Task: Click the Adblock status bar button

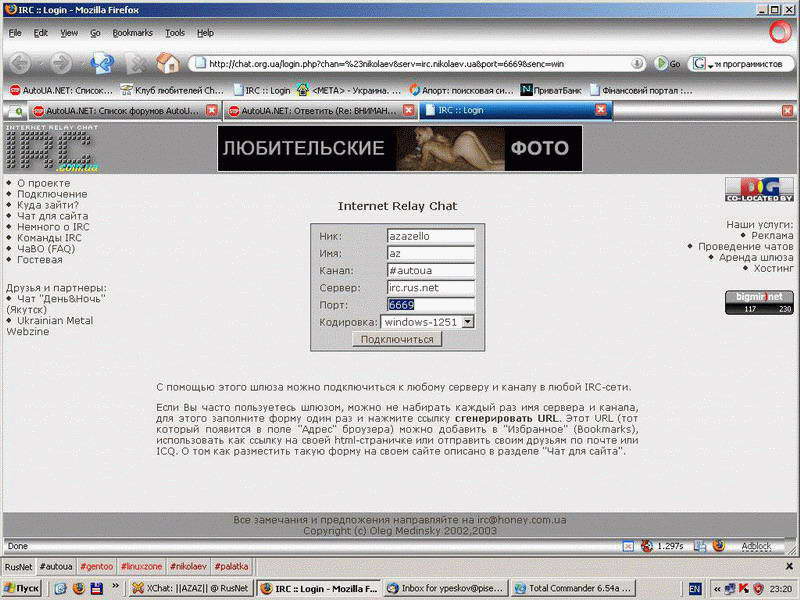Action: coord(755,546)
